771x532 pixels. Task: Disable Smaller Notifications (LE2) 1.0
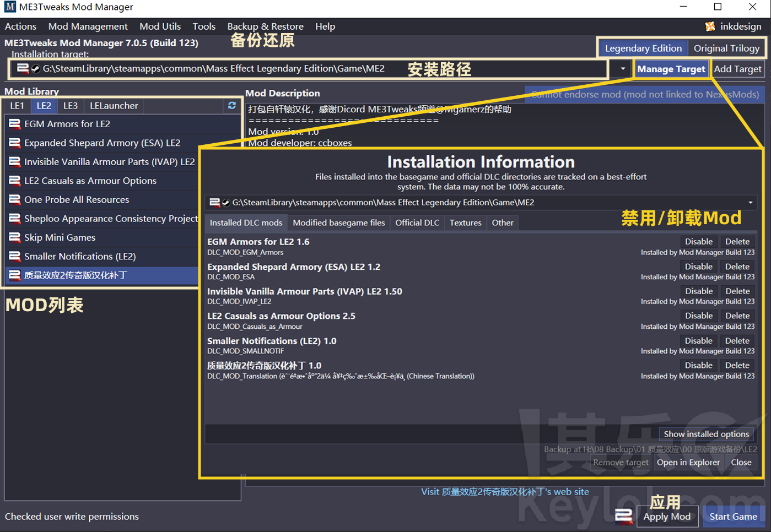pyautogui.click(x=699, y=341)
